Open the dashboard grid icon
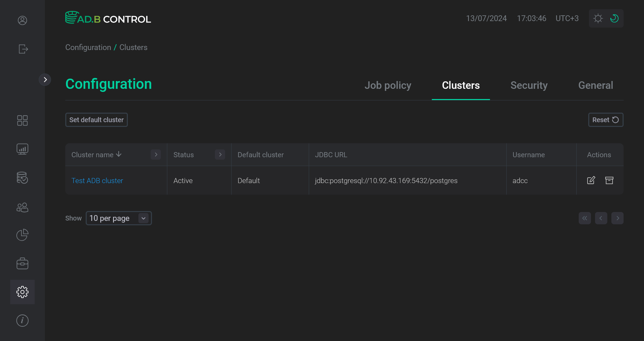The width and height of the screenshot is (644, 341). pyautogui.click(x=22, y=120)
